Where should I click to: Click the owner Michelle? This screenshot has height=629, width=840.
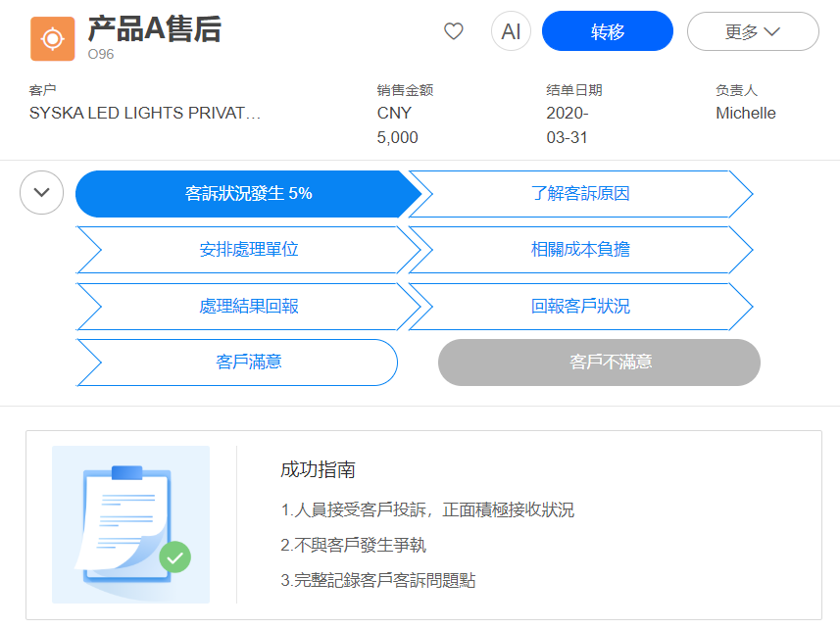pyautogui.click(x=745, y=113)
